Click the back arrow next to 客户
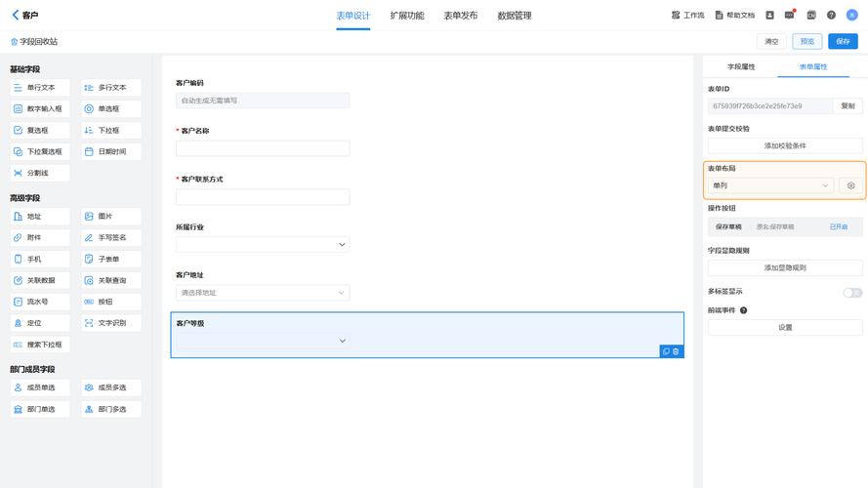Screen dimensions: 868x488 [x=15, y=15]
